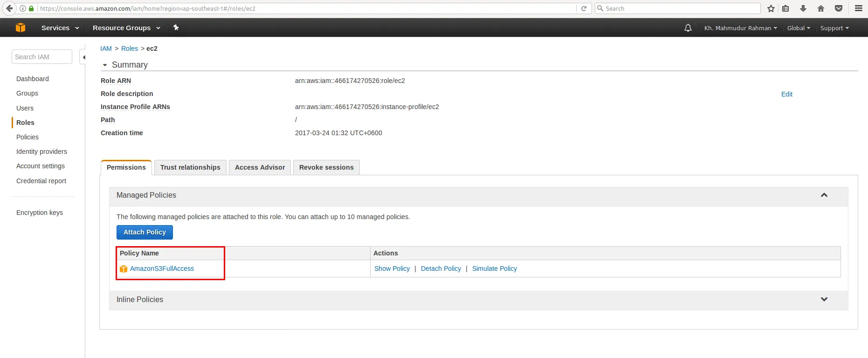The image size is (868, 358).
Task: Click the Creation time value 2017-03-24
Action: (x=338, y=133)
